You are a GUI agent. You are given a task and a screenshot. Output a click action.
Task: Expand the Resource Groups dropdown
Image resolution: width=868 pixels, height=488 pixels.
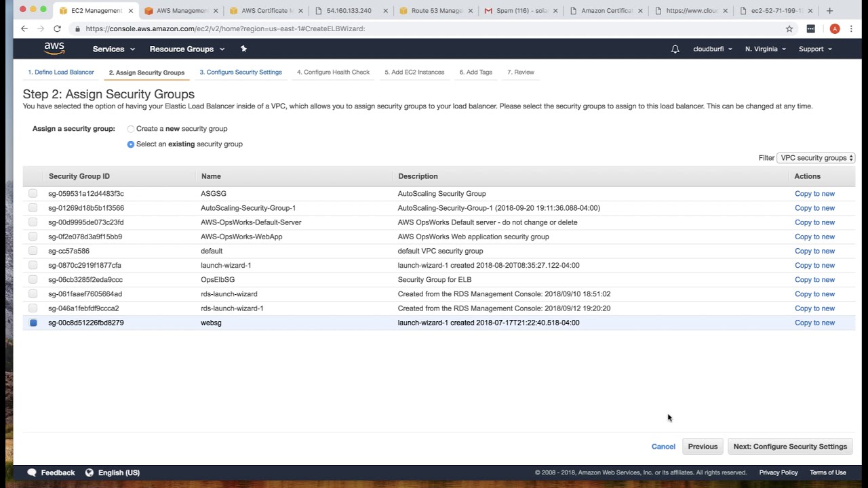tap(187, 49)
